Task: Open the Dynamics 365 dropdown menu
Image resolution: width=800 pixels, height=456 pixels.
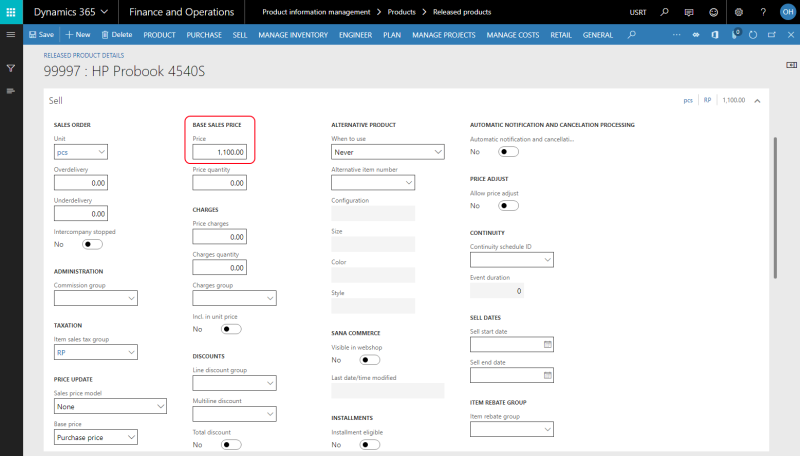Action: pyautogui.click(x=71, y=12)
